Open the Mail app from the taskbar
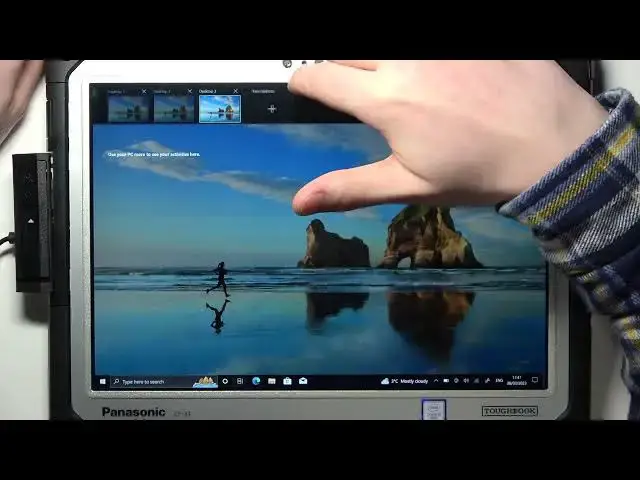Screen dimensions: 640x480 [303, 381]
